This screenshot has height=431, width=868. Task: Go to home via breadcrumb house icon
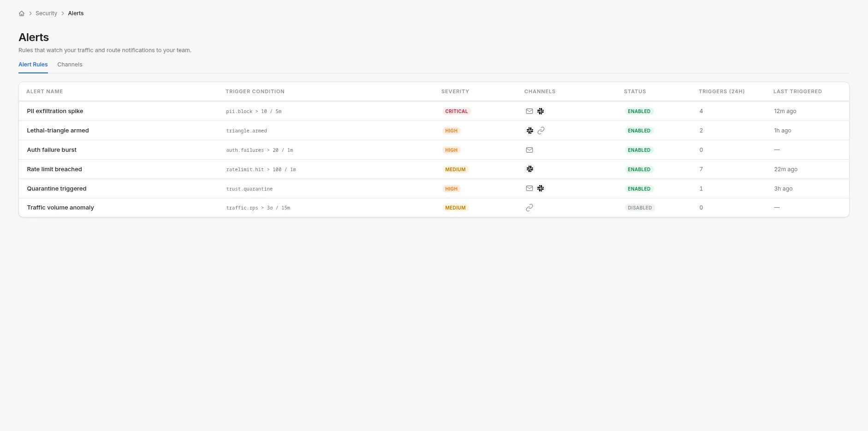22,13
